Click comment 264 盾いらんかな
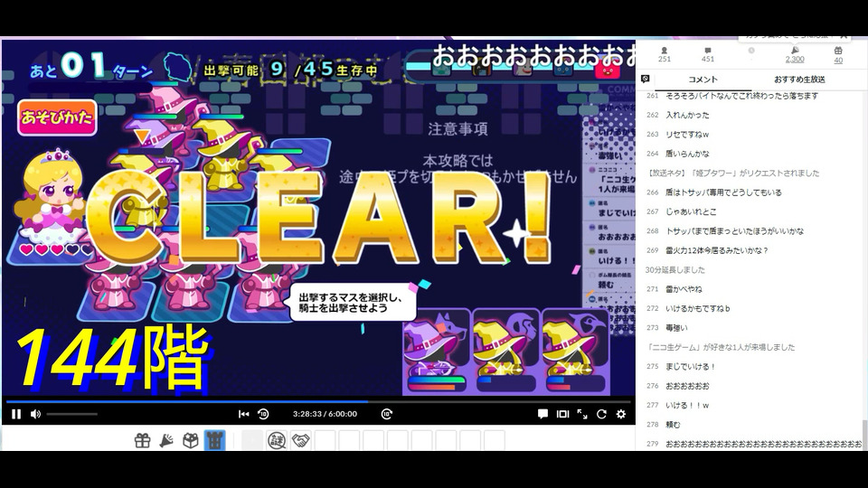 click(x=687, y=154)
